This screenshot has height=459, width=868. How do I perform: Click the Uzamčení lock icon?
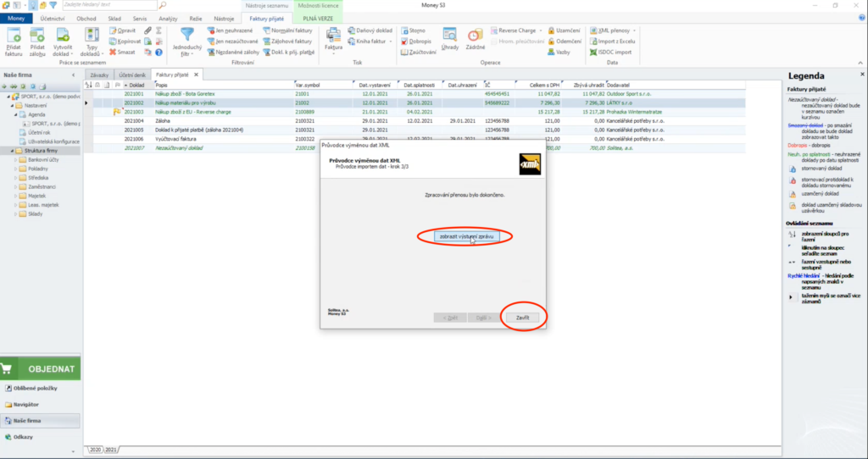click(x=564, y=30)
